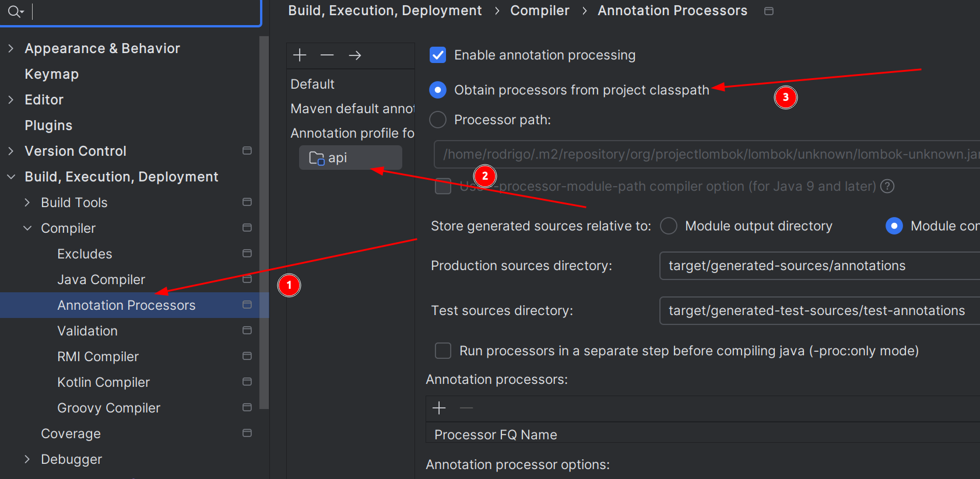Click Compiler breadcrumb link
This screenshot has width=980, height=479.
click(540, 11)
